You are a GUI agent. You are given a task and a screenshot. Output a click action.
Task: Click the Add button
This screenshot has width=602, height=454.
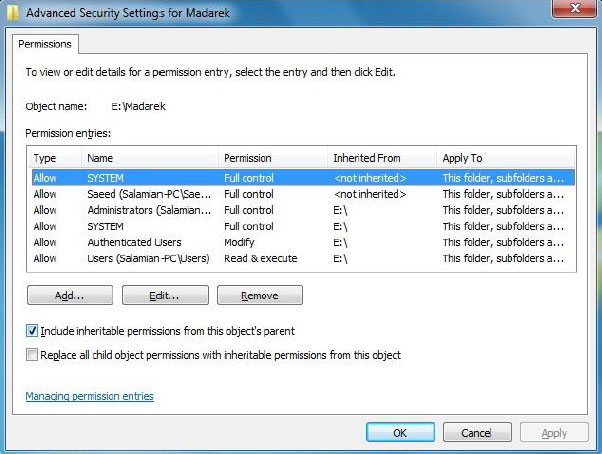tap(69, 296)
